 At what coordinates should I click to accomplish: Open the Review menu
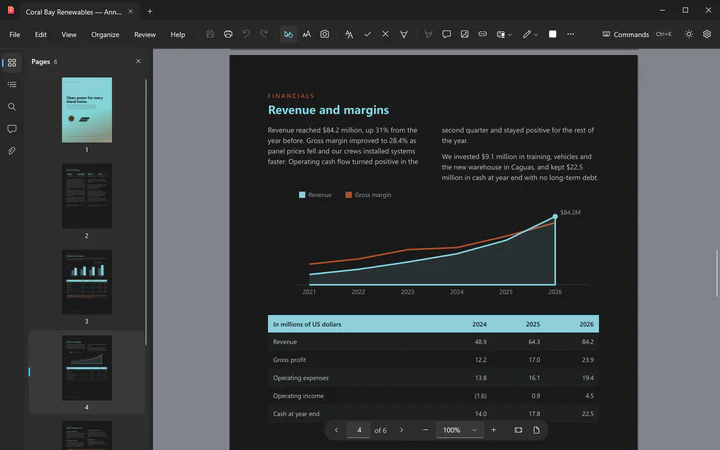point(145,34)
